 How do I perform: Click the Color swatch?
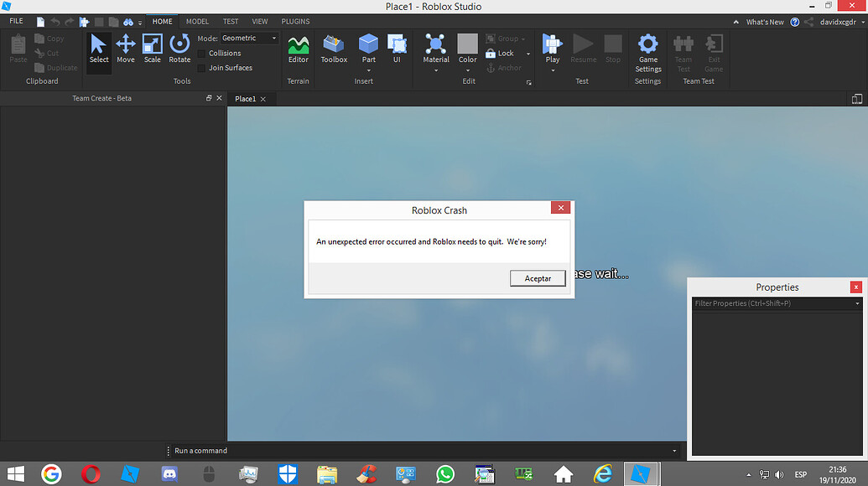click(x=468, y=44)
